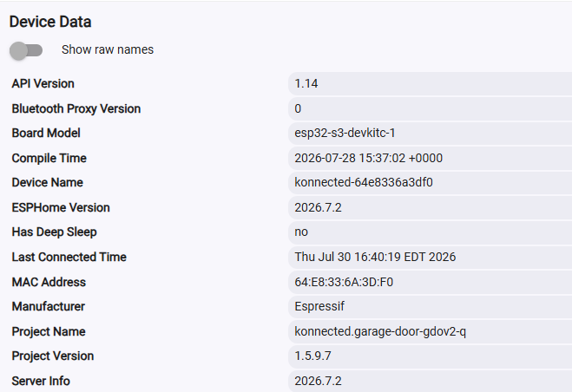
Task: Click the MAC Address value field
Action: (431, 282)
